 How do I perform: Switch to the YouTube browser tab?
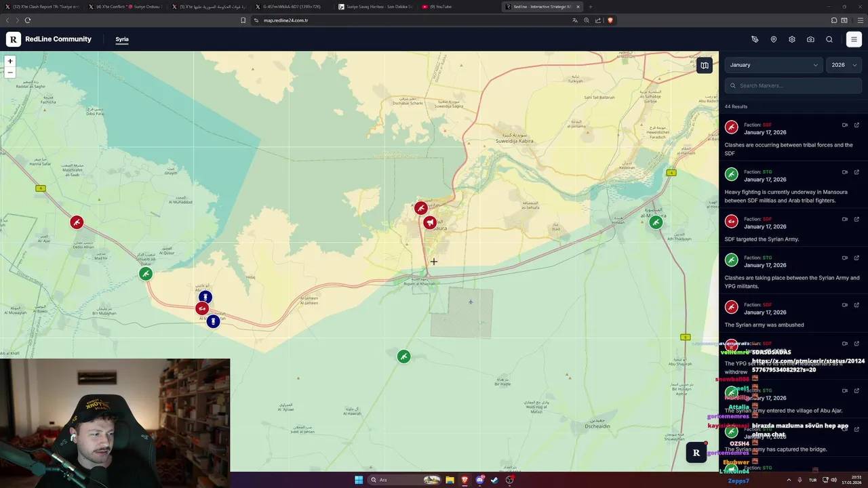[x=458, y=7]
